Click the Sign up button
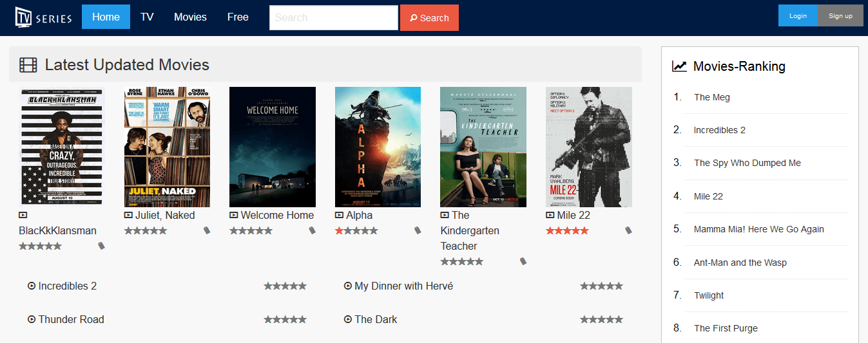Viewport: 868px width, 343px height. tap(840, 16)
